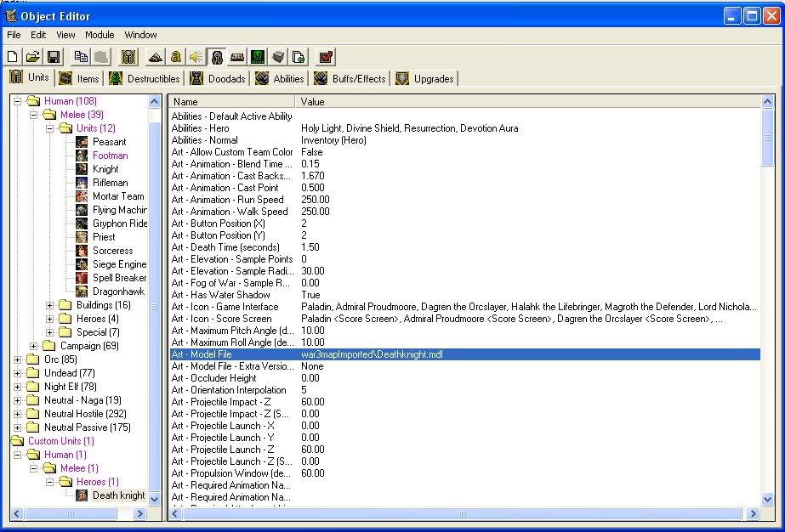The image size is (785, 532).
Task: Collapse the Units (12) folder node
Action: click(49, 128)
